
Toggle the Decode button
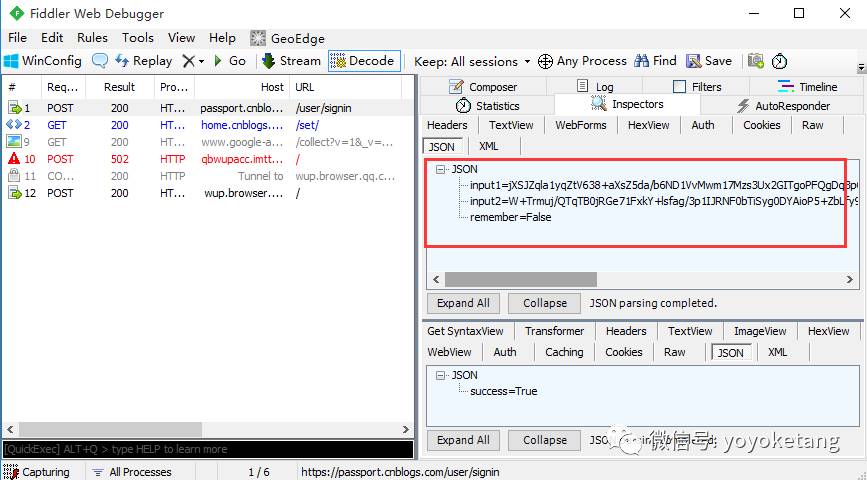[364, 61]
